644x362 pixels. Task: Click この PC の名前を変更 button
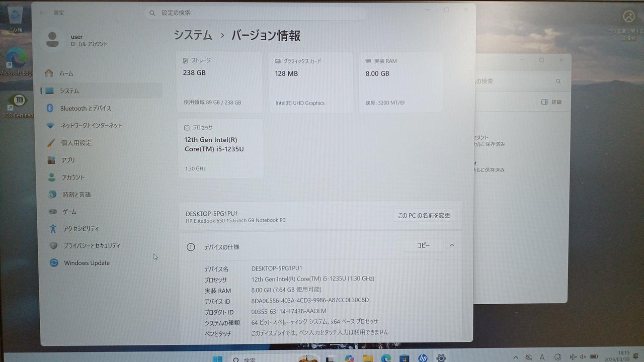coord(424,216)
